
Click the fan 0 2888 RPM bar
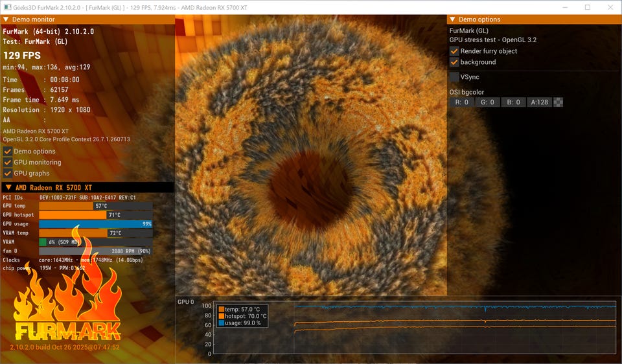(96, 251)
